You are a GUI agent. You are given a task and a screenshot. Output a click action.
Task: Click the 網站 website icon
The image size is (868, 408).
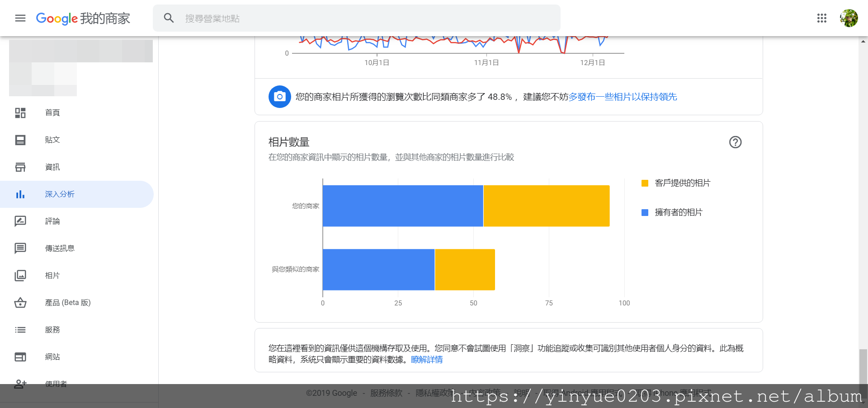[x=20, y=357]
